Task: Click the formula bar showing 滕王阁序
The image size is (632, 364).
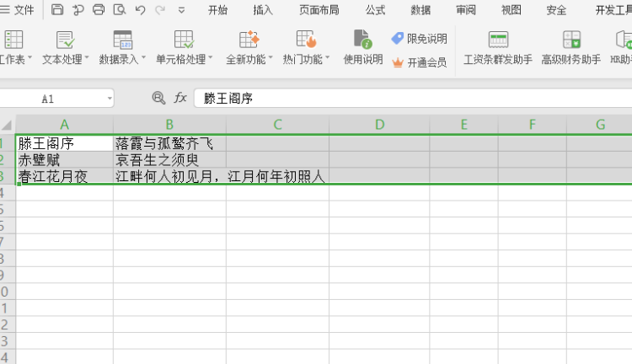Action: coord(413,99)
